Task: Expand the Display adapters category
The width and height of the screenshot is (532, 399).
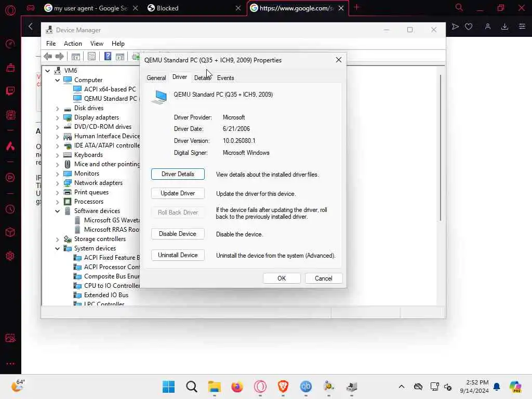Action: (57, 118)
